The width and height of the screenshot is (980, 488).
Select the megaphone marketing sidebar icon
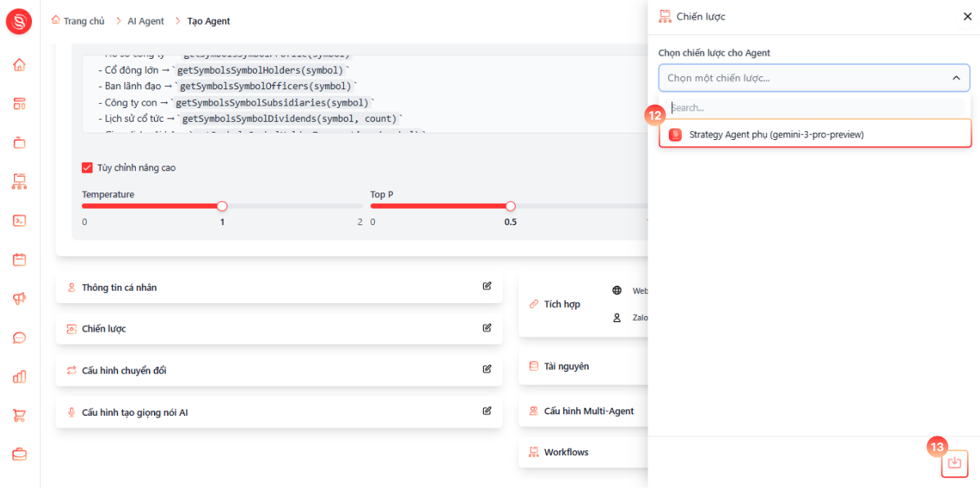click(20, 299)
